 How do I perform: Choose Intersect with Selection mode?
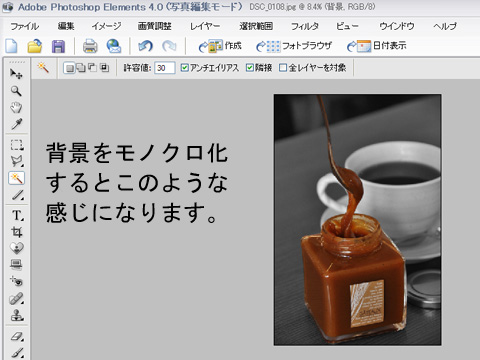pos(104,68)
